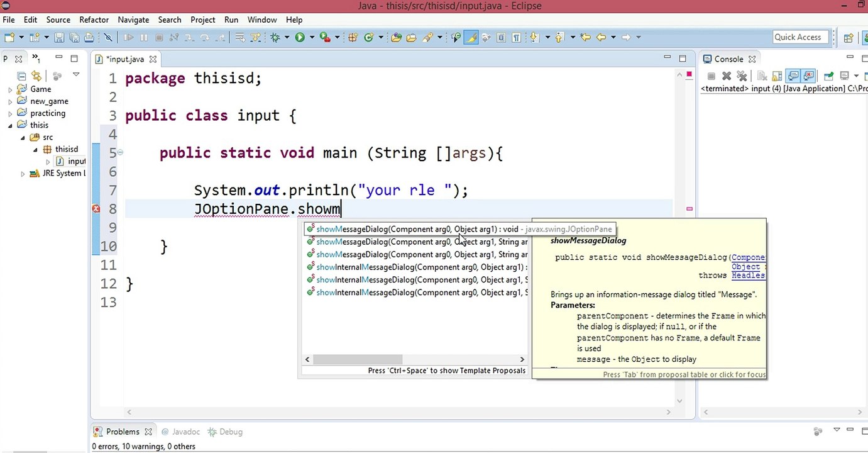Screen dimensions: 868x453
Task: Click the Headles exception link in Javadoc popup
Action: [x=748, y=276]
